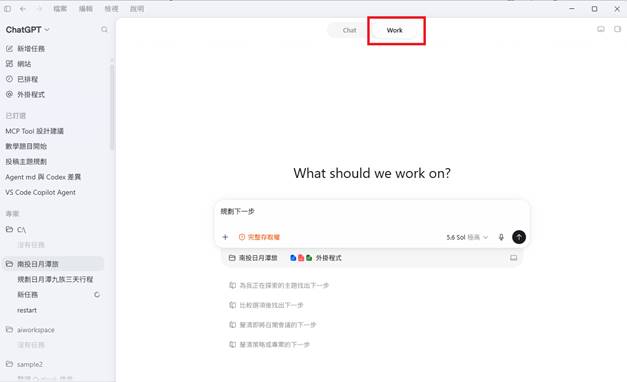
Task: Click the 新增任務 pencil icon
Action: coord(9,48)
